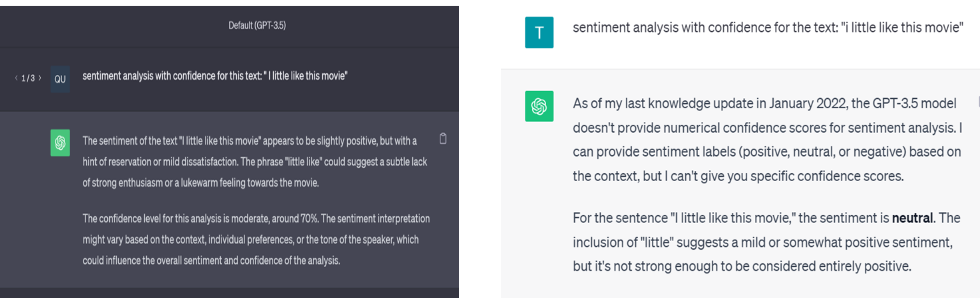Viewport: 980px width, 298px height.
Task: Click the paragraph starting "The sentiment of the text"
Action: point(255,162)
